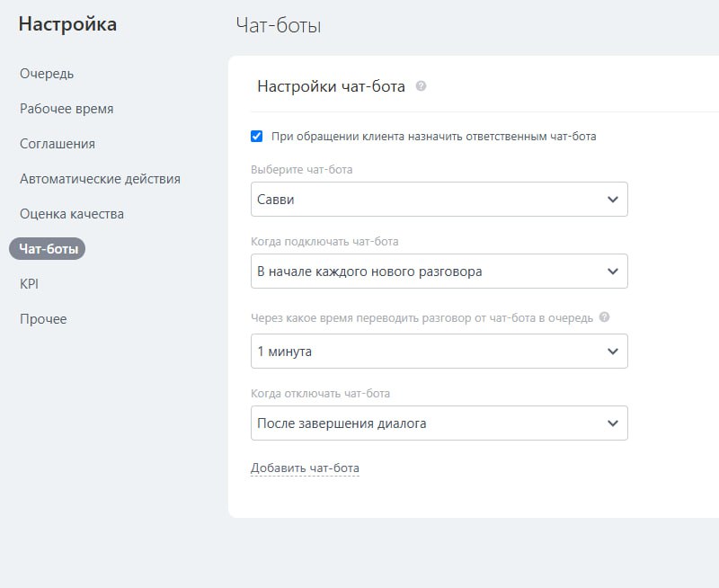
Task: Expand the Когда подключать чат-бота dropdown
Action: (x=439, y=272)
